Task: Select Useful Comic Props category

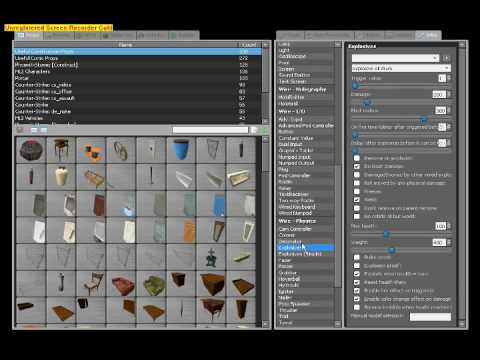Action: point(138,58)
